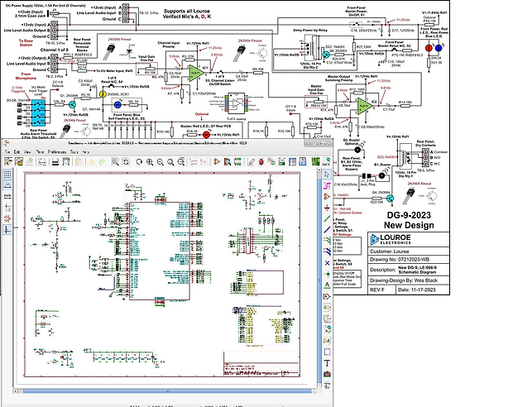
Task: Select the Place symbol tool
Action: (327, 196)
